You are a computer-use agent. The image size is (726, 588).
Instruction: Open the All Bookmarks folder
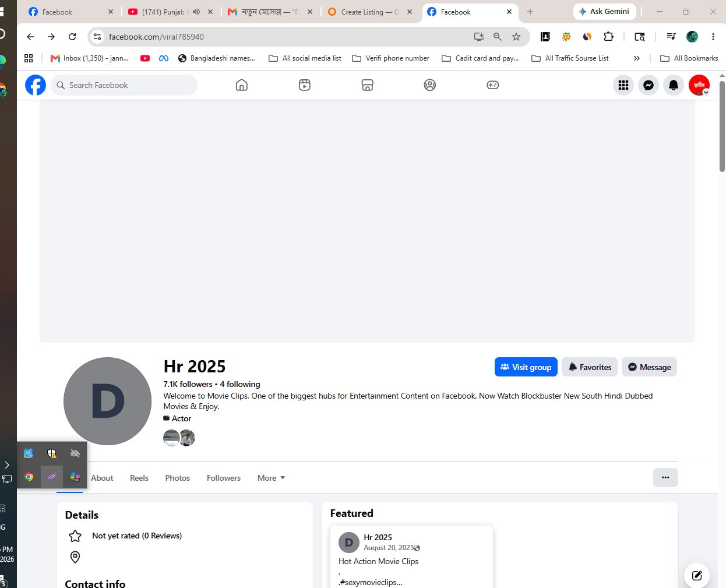(x=689, y=58)
